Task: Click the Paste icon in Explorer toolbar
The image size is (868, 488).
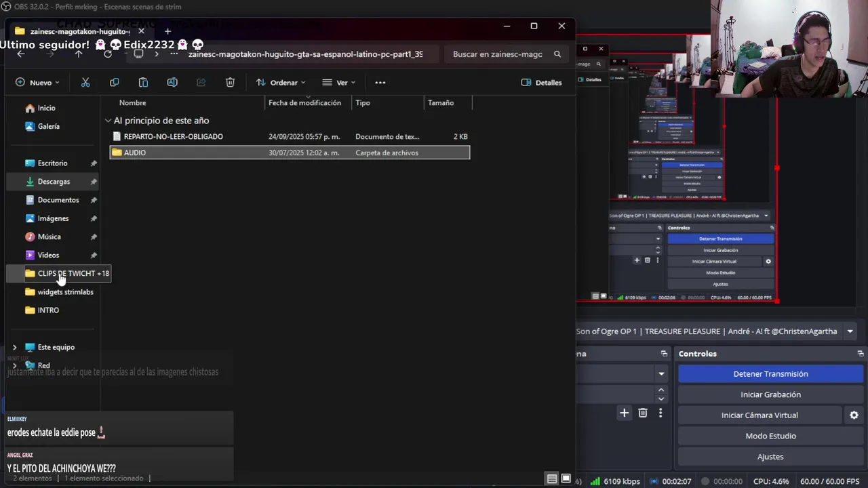Action: click(143, 83)
